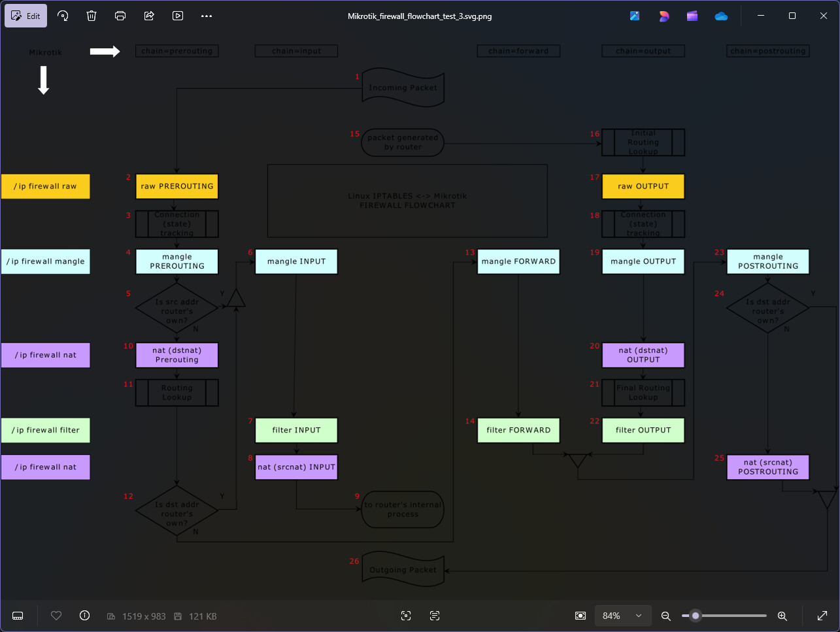The width and height of the screenshot is (840, 632).
Task: Click the mangle PREROUTING box
Action: coord(177,261)
